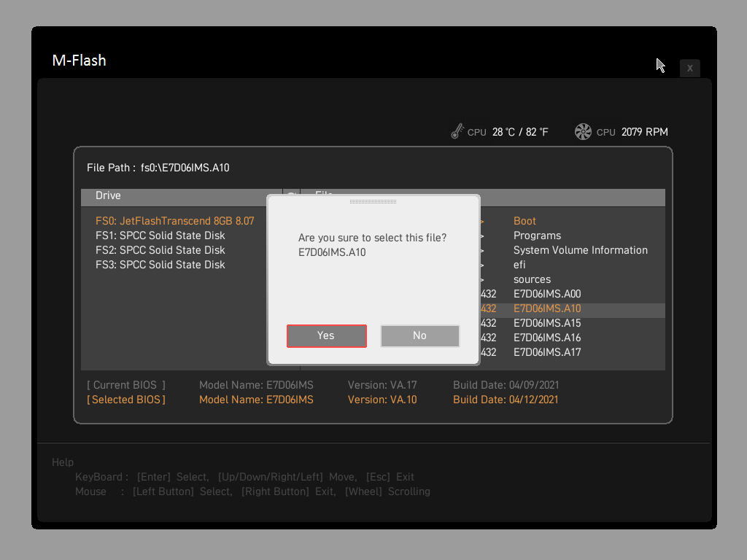Click Current BIOS Build Date 04/09/2021

pyautogui.click(x=506, y=385)
